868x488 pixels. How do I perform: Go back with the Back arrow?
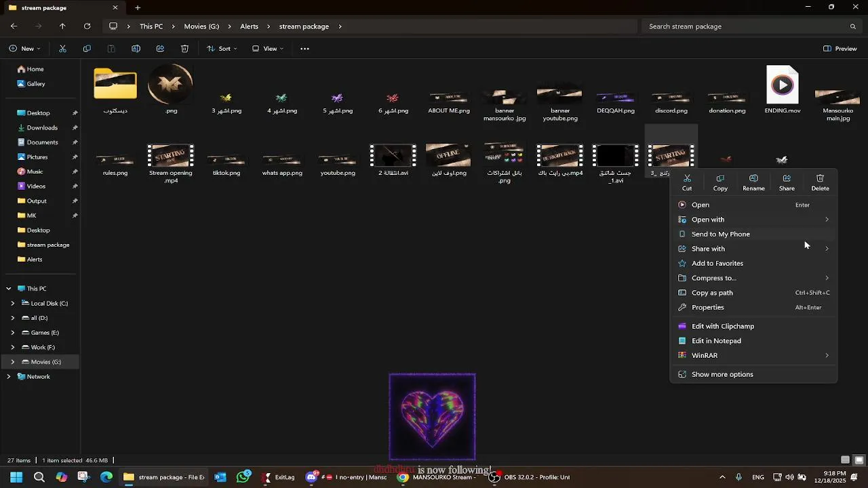[14, 26]
